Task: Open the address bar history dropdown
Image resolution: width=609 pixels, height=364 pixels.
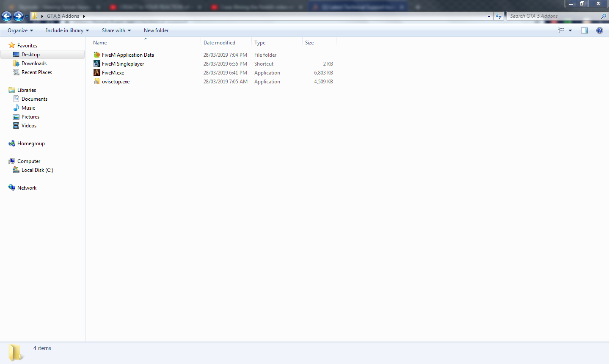Action: (x=489, y=17)
